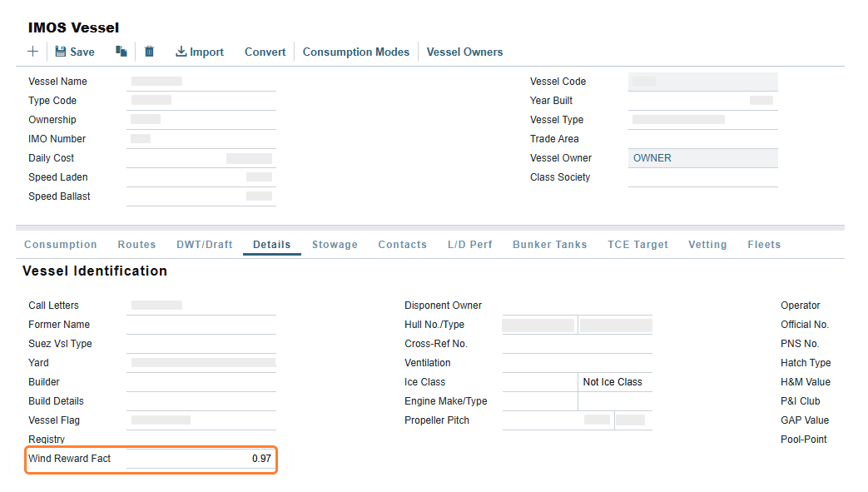The height and width of the screenshot is (492, 868).
Task: Import vessel data using the Import icon
Action: point(199,52)
